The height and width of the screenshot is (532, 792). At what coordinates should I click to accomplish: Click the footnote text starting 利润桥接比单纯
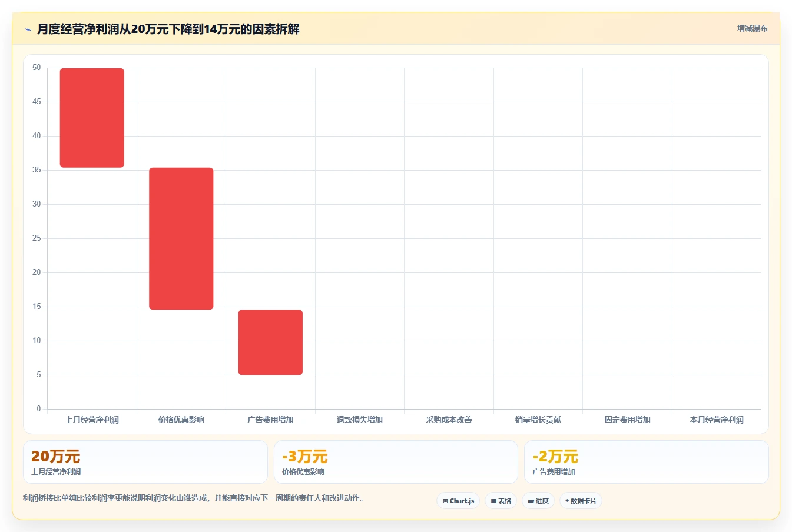click(x=195, y=498)
